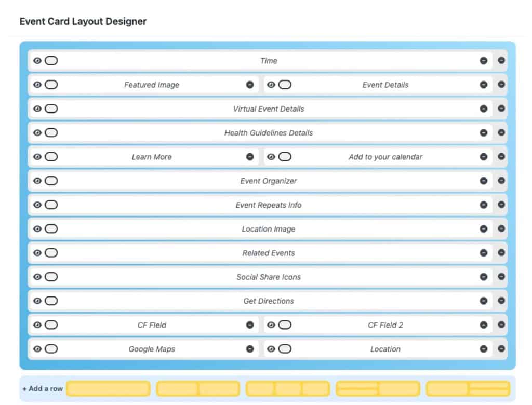
Task: Delete the row holding Learn More and calendar
Action: [x=501, y=156]
